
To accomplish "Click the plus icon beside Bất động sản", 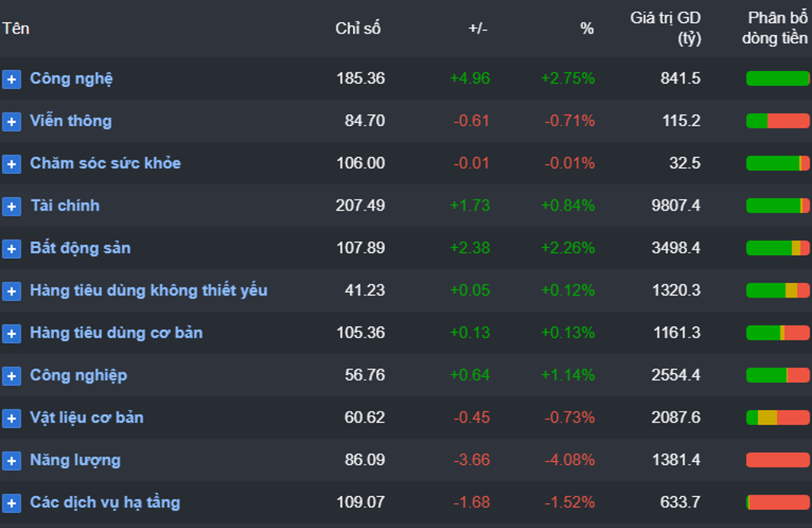I will [x=11, y=248].
